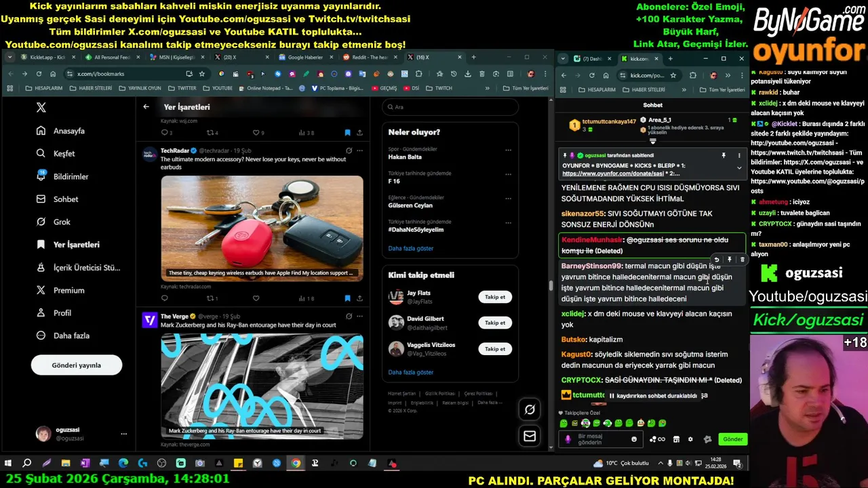Click the Gönderi yayınla button
The width and height of the screenshot is (868, 488).
[x=77, y=365]
